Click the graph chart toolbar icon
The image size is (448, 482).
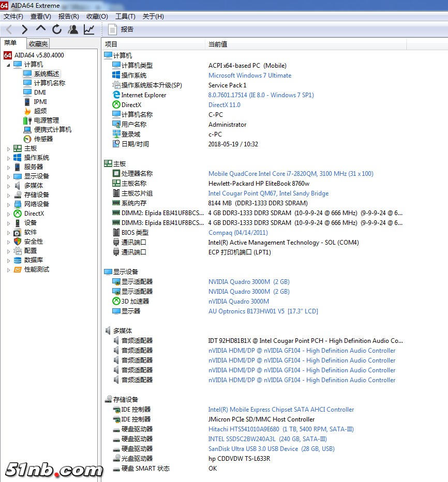(x=89, y=29)
